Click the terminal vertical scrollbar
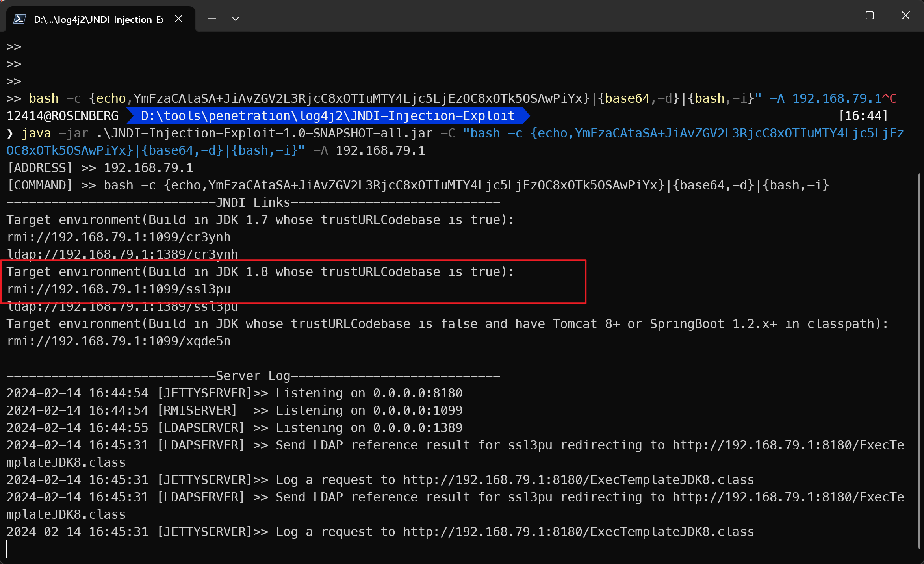Viewport: 924px width, 564px height. coord(919,360)
